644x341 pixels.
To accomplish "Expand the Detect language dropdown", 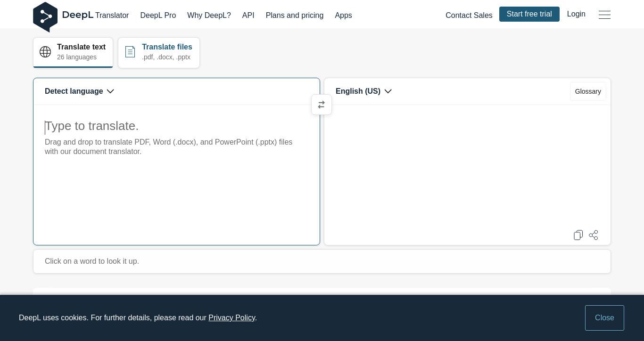I will [79, 91].
